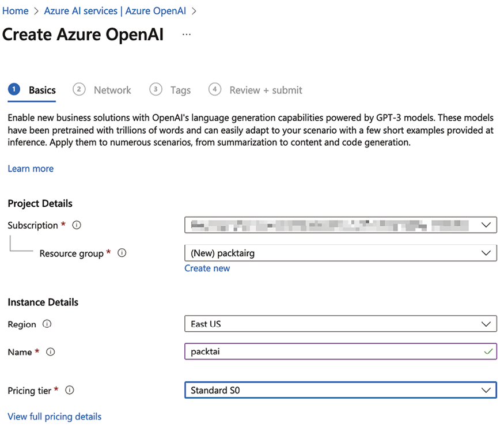Open View full pricing details link

tap(55, 416)
